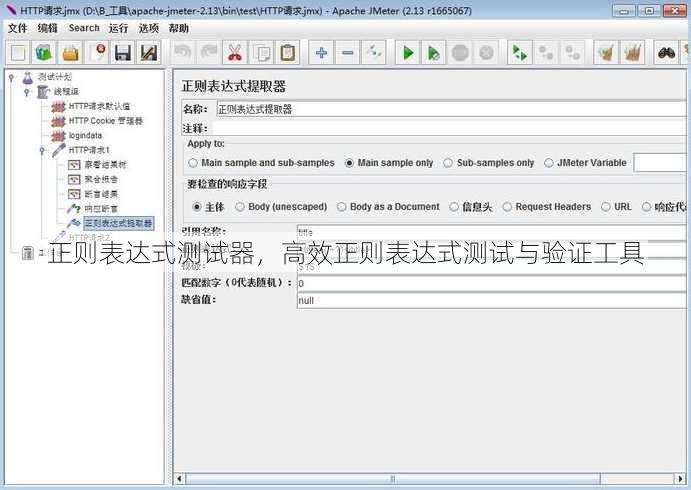The width and height of the screenshot is (691, 490).
Task: Open the 选项 menu
Action: pyautogui.click(x=149, y=28)
